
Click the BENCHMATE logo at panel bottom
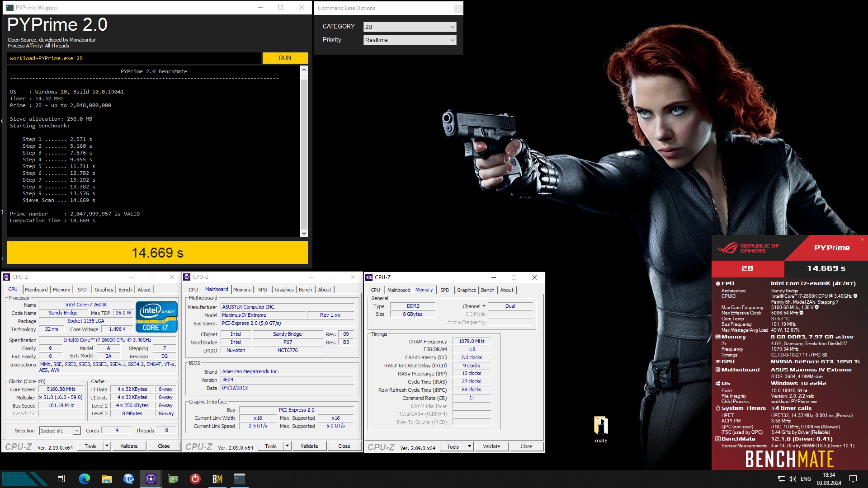point(789,460)
